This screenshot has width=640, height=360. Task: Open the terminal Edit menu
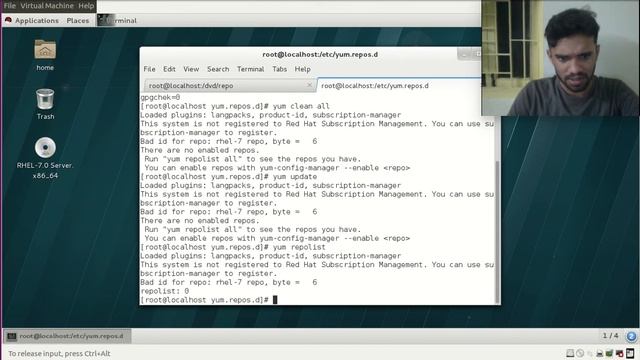coord(169,69)
